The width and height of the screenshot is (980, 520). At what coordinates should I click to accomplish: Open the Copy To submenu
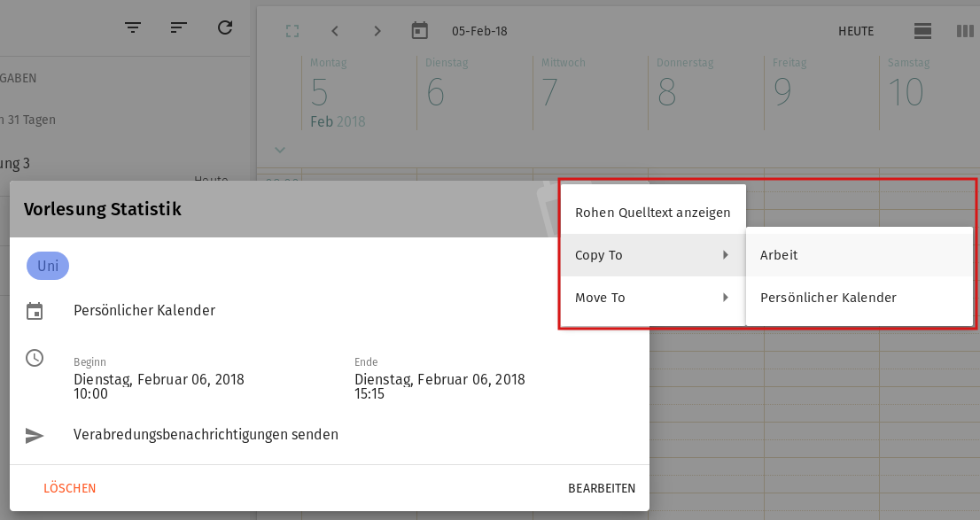tap(652, 255)
